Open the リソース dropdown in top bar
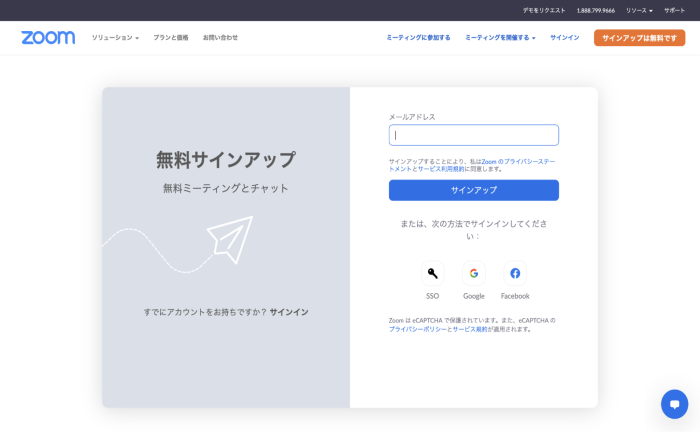Image resolution: width=700 pixels, height=432 pixels. point(639,10)
